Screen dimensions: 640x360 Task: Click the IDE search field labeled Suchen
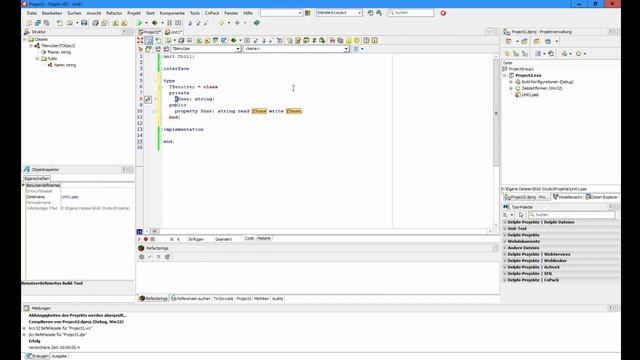point(411,13)
